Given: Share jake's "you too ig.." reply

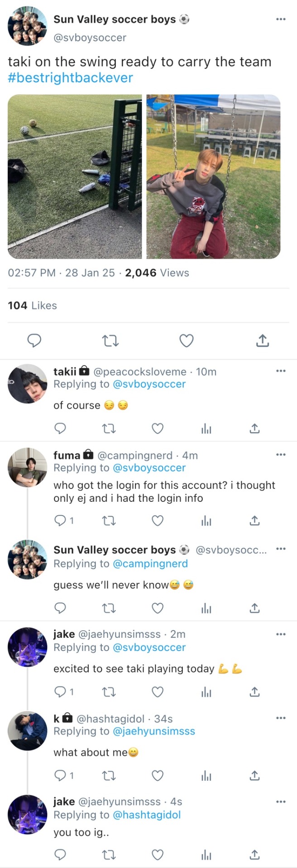Looking at the screenshot, I should 255,854.
